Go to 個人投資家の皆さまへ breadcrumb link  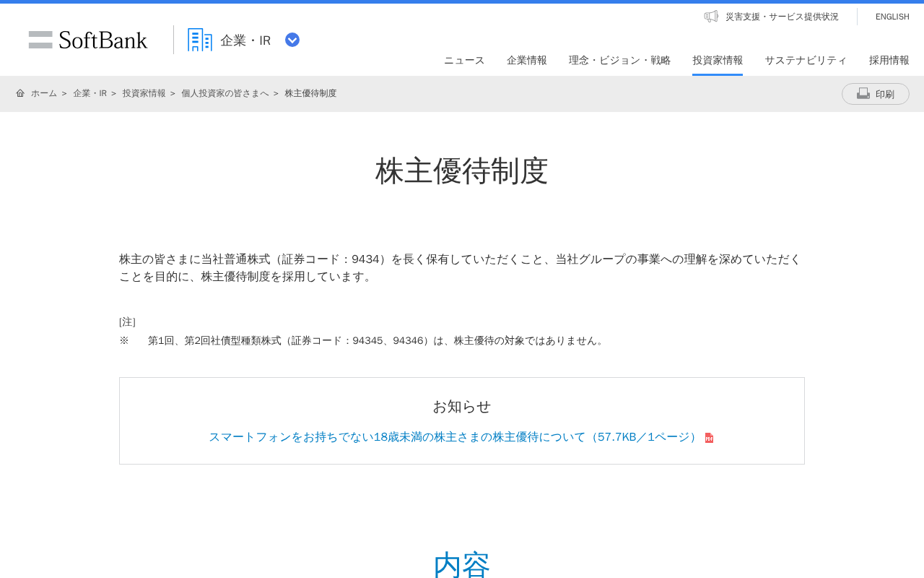pos(225,93)
